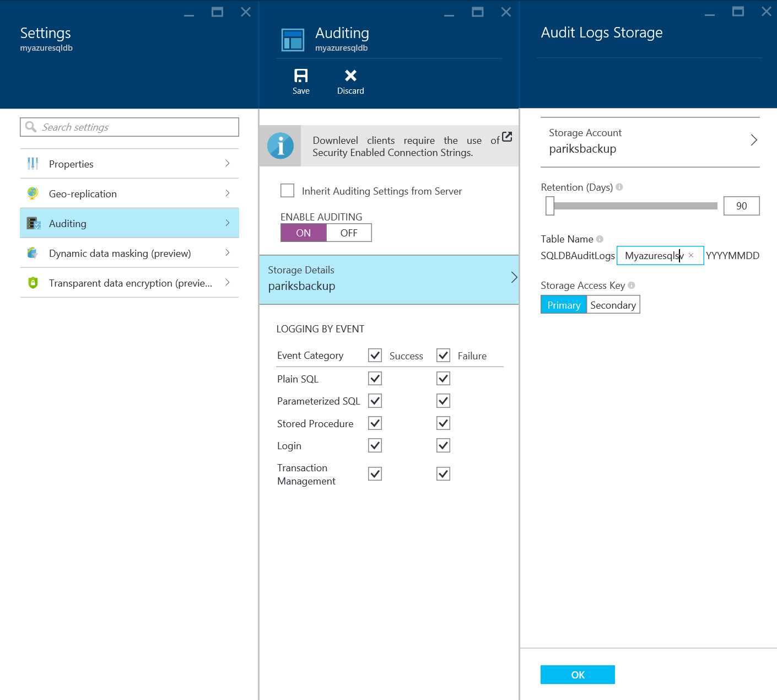
Task: Expand the Dynamic data masking chevron
Action: point(228,253)
